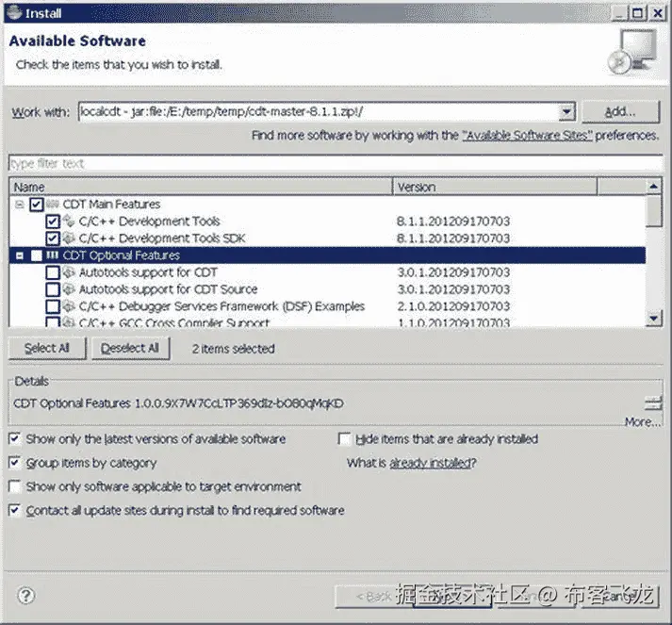Image resolution: width=672 pixels, height=625 pixels.
Task: Maximize the Install dialog window
Action: [638, 13]
